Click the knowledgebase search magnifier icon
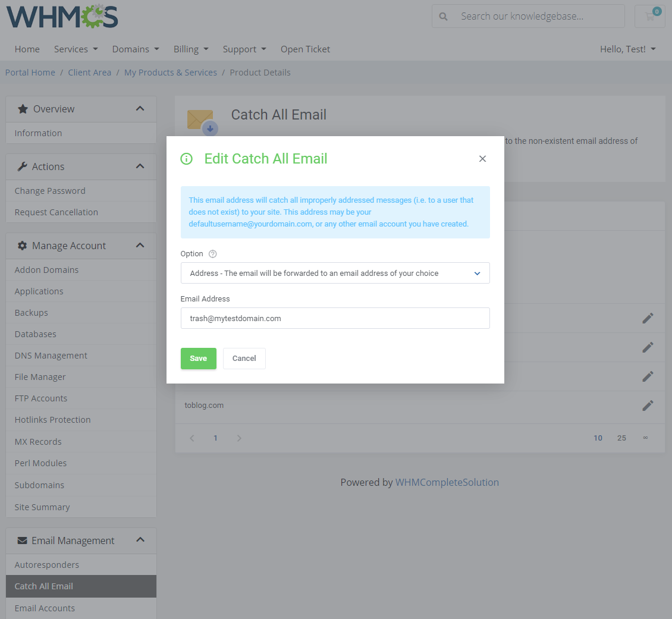Viewport: 672px width, 619px height. [444, 16]
